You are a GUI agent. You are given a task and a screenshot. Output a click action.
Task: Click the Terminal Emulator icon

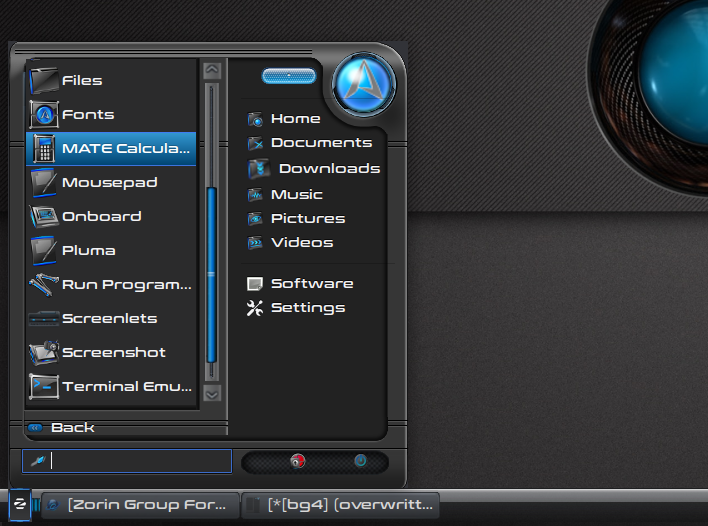click(x=43, y=386)
